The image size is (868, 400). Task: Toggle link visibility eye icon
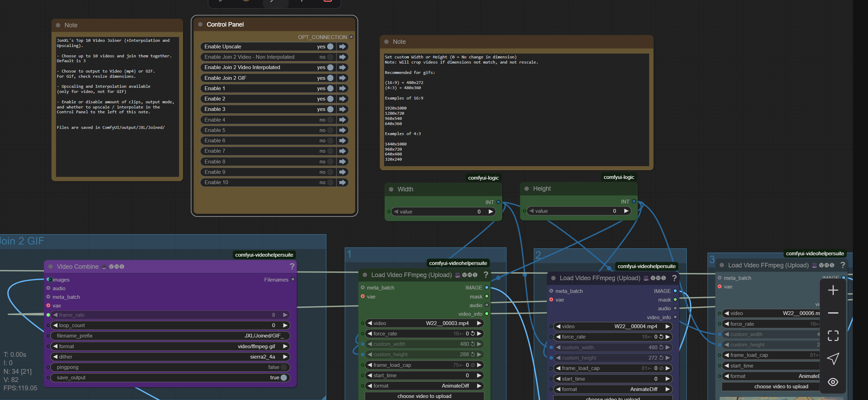click(x=833, y=382)
